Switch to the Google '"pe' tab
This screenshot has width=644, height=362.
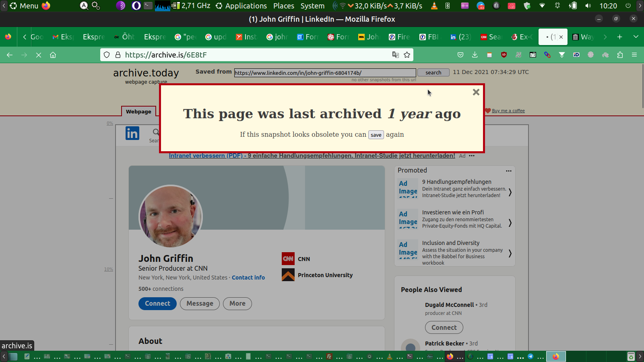185,37
